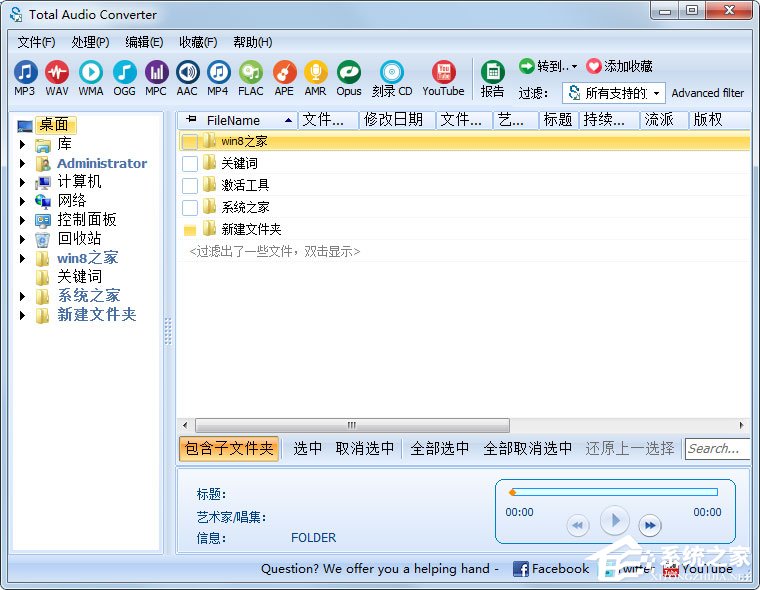The height and width of the screenshot is (590, 760).
Task: Pick AMR microphone icon
Action: tap(316, 73)
